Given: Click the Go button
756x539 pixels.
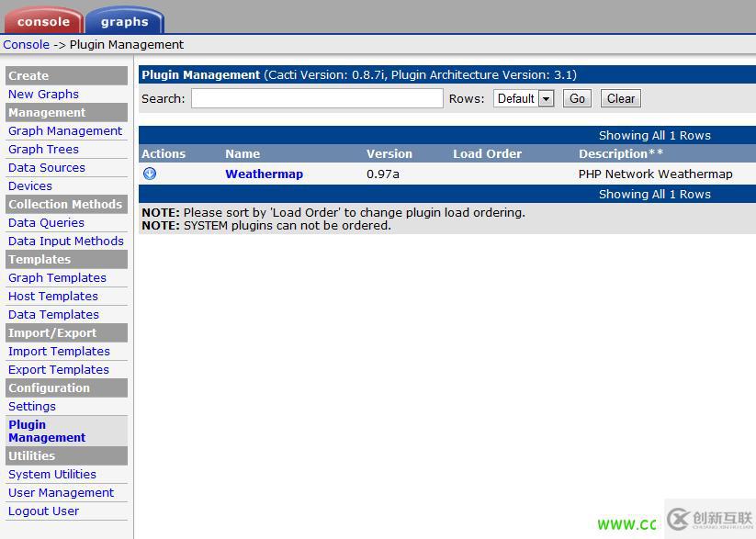Looking at the screenshot, I should coord(577,98).
